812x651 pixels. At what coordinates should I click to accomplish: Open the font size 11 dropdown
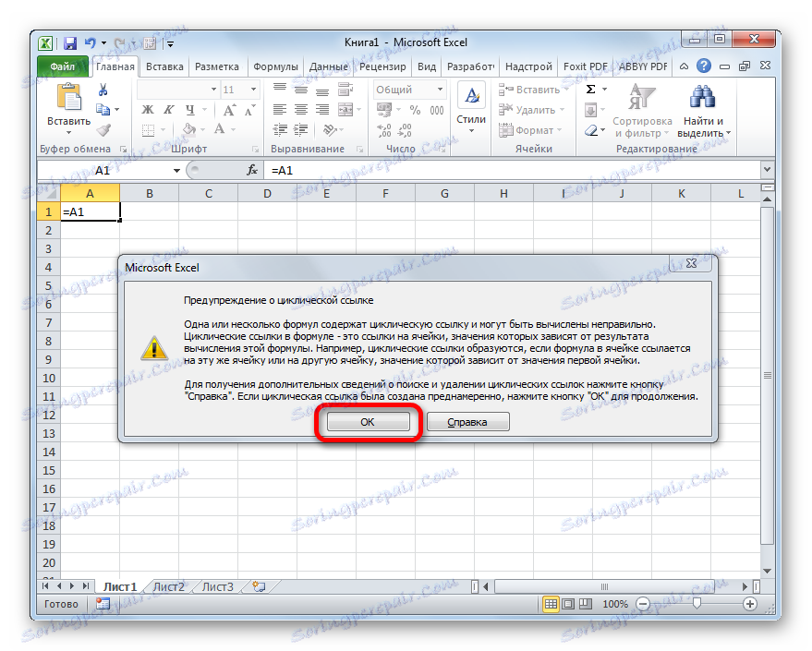253,90
